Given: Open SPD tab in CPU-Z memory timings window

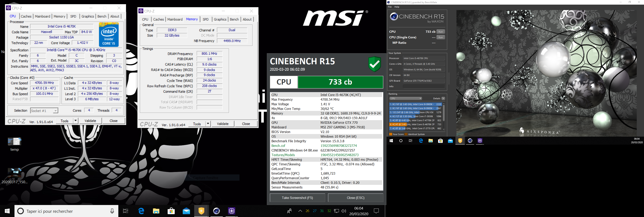Looking at the screenshot, I should 205,19.
